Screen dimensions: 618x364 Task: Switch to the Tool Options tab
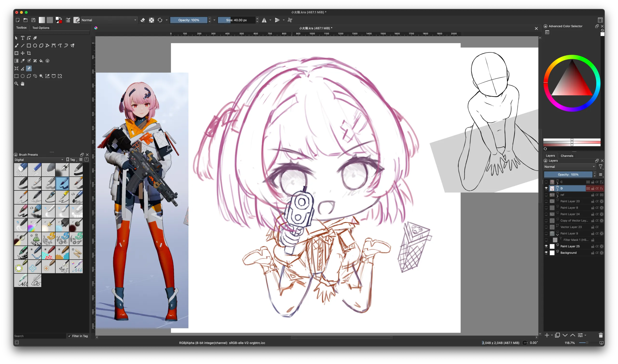[x=41, y=28]
